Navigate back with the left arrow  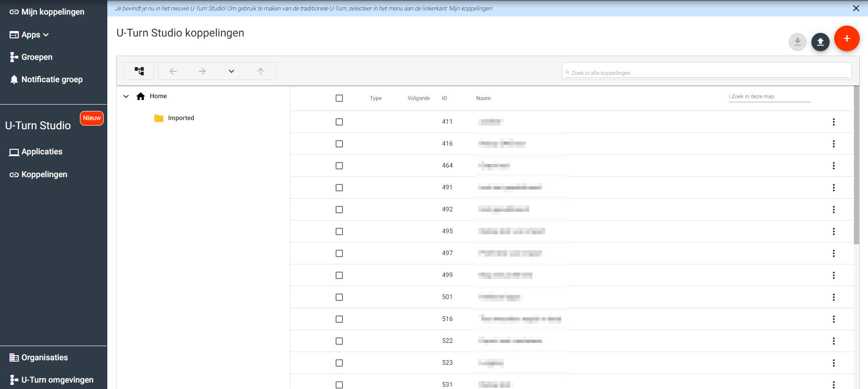pyautogui.click(x=173, y=71)
